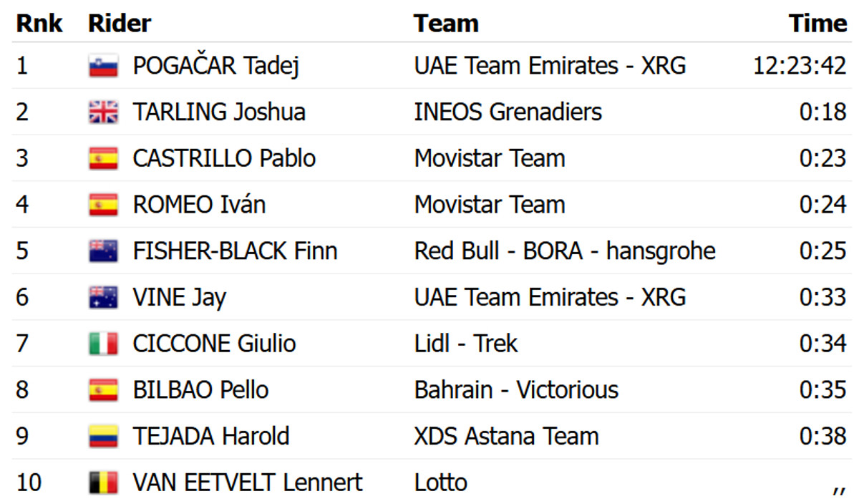Viewport: 859px width, 504px height.
Task: Open XDS Astana Team link
Action: pos(506,437)
